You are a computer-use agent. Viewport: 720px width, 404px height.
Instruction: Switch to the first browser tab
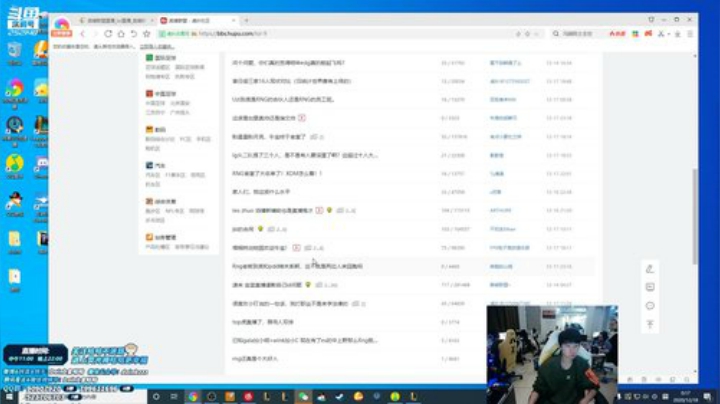pyautogui.click(x=115, y=20)
